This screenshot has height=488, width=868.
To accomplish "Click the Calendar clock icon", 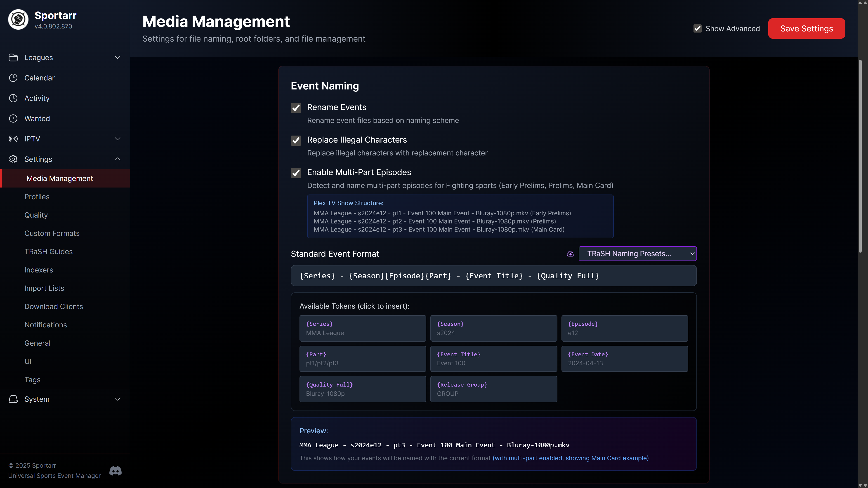I will point(13,78).
